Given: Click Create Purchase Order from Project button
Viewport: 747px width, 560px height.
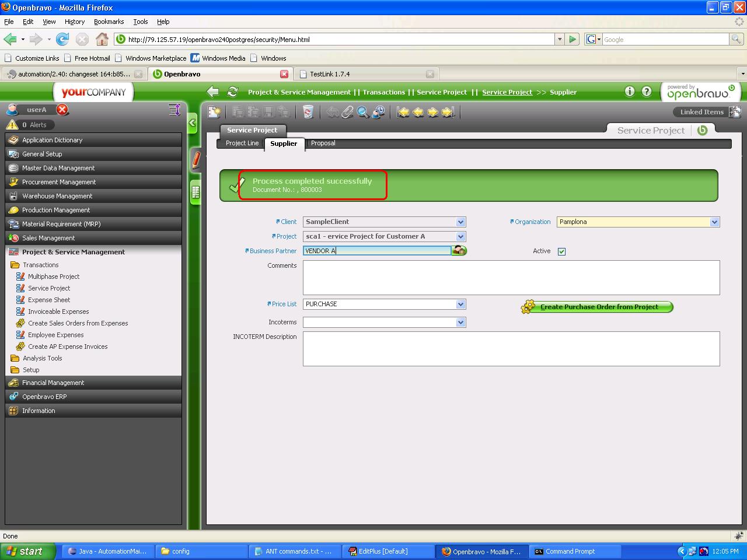Looking at the screenshot, I should click(597, 307).
